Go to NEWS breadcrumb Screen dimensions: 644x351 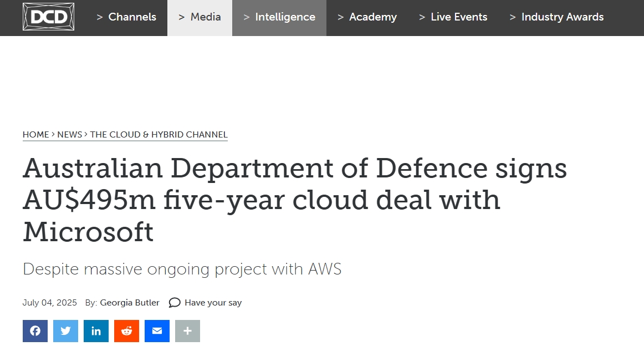click(69, 134)
